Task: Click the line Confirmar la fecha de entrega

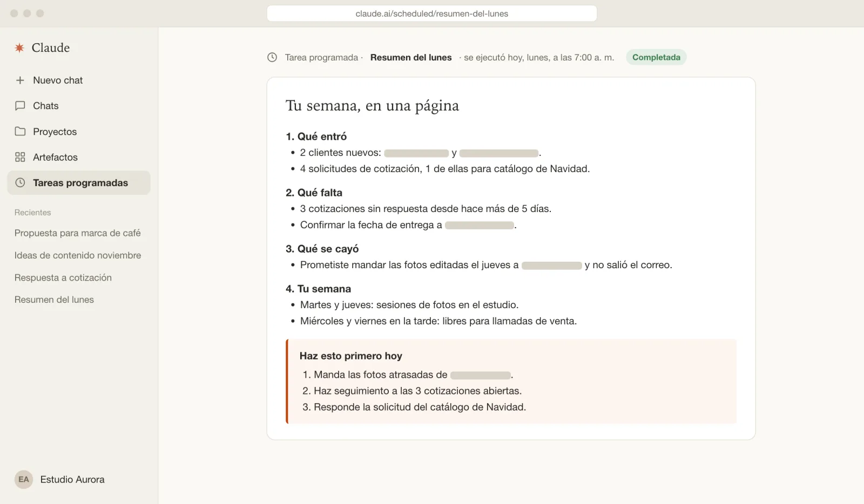Action: coord(408,225)
